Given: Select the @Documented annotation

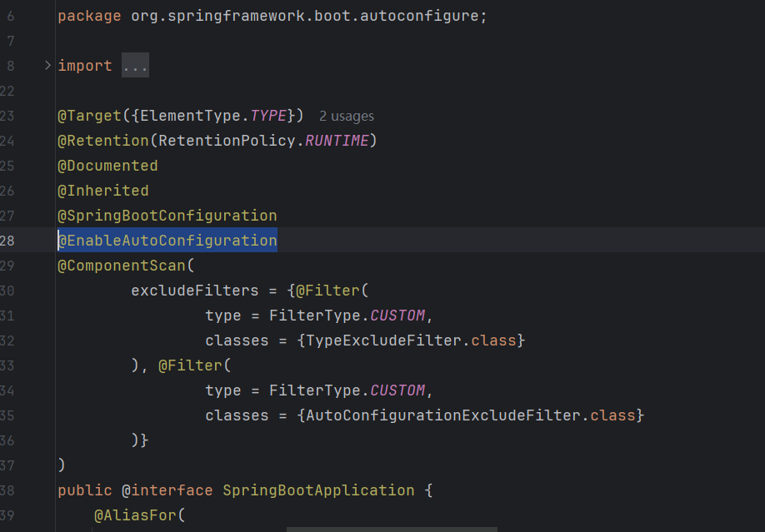Looking at the screenshot, I should coord(107,166).
